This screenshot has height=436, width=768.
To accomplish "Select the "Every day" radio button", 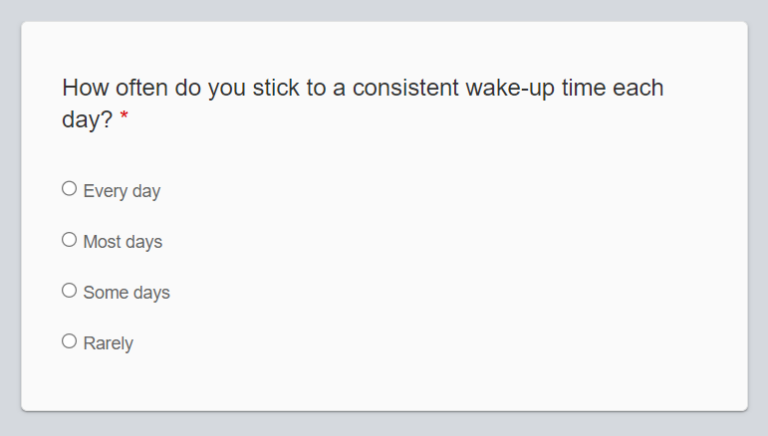I will [x=69, y=188].
